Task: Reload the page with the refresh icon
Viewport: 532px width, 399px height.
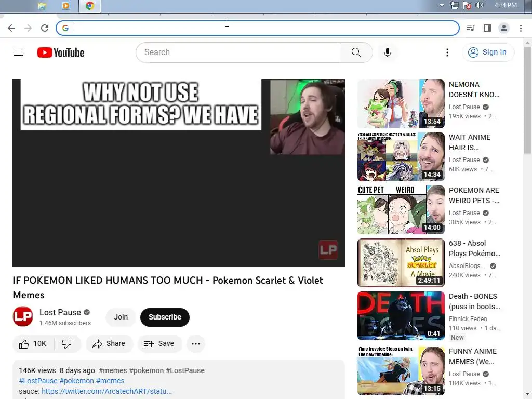Action: pyautogui.click(x=45, y=28)
